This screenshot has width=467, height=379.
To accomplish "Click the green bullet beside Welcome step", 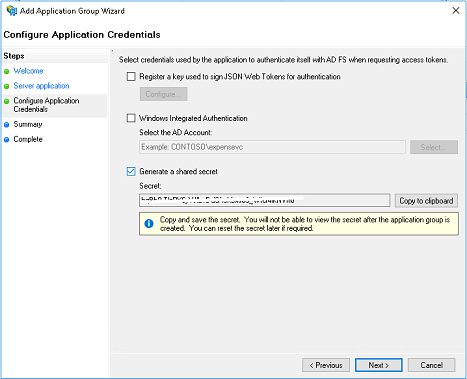I will click(6, 71).
